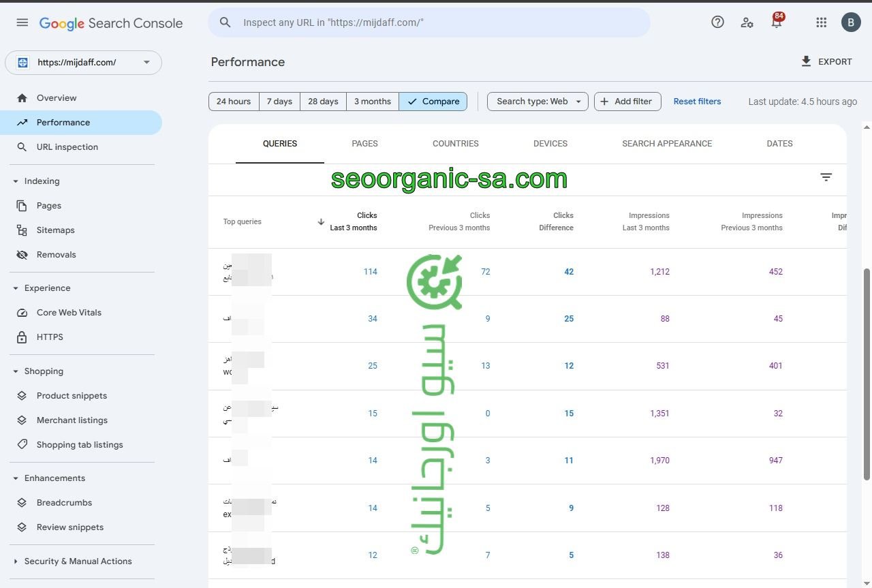Click the Add filter button
Image resolution: width=872 pixels, height=588 pixels.
(x=627, y=102)
